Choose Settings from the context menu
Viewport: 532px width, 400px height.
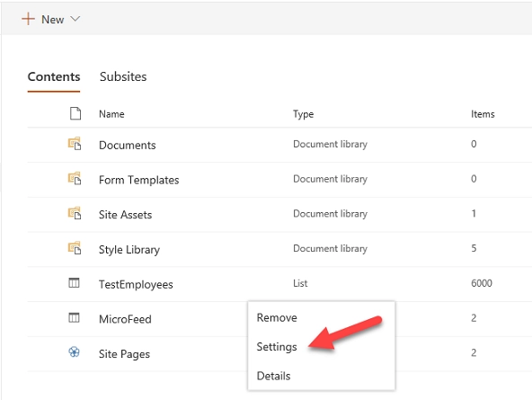point(277,347)
